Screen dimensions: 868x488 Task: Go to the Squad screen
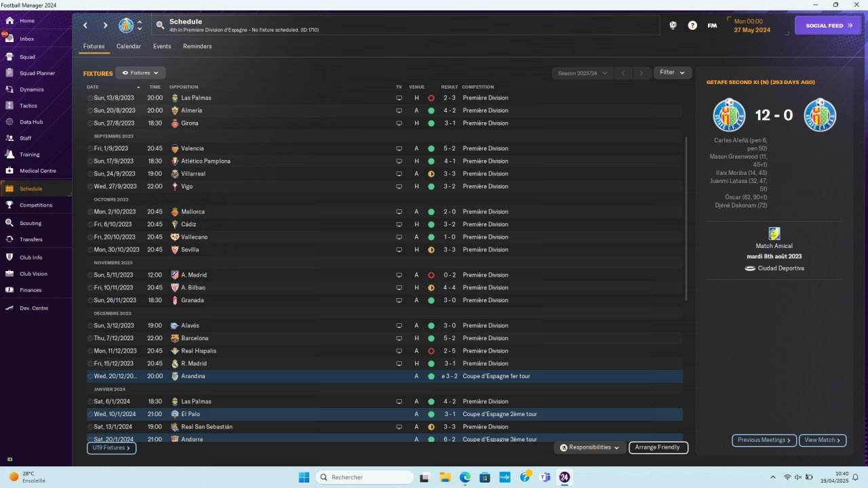pyautogui.click(x=27, y=57)
